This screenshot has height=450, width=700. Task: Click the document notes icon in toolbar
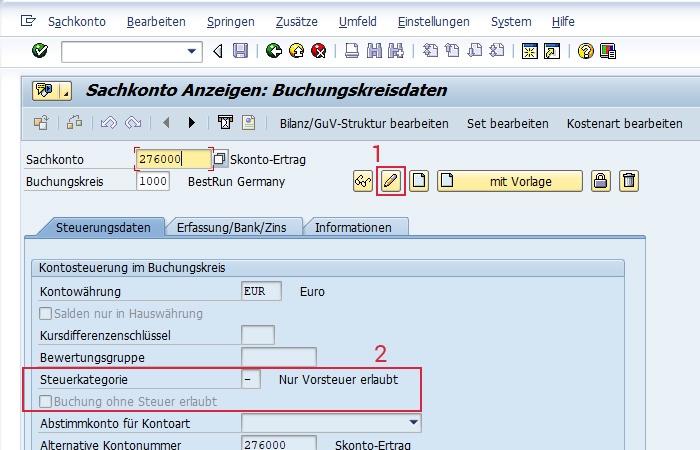tap(249, 122)
